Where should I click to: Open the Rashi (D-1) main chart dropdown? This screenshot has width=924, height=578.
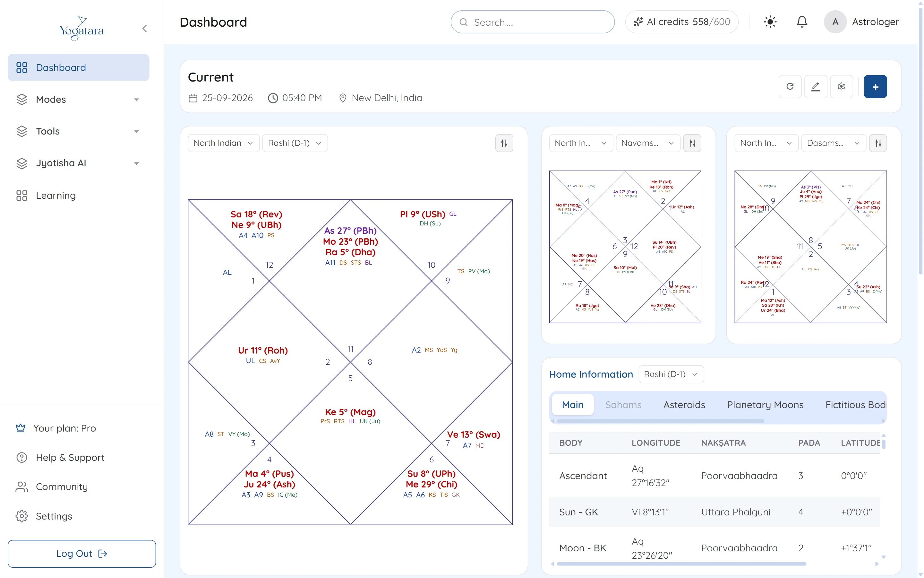point(295,143)
